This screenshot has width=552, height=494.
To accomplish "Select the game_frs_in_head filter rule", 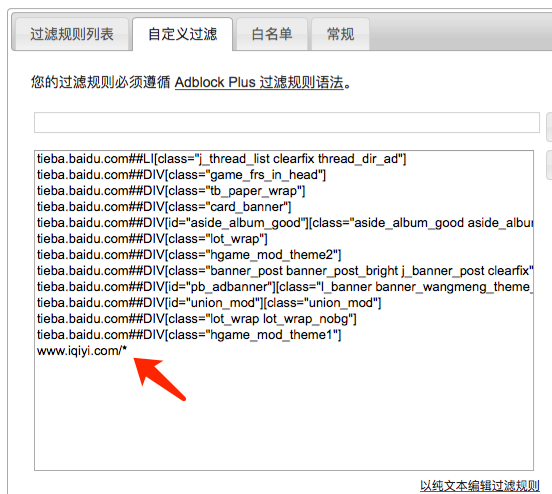I will (181, 175).
